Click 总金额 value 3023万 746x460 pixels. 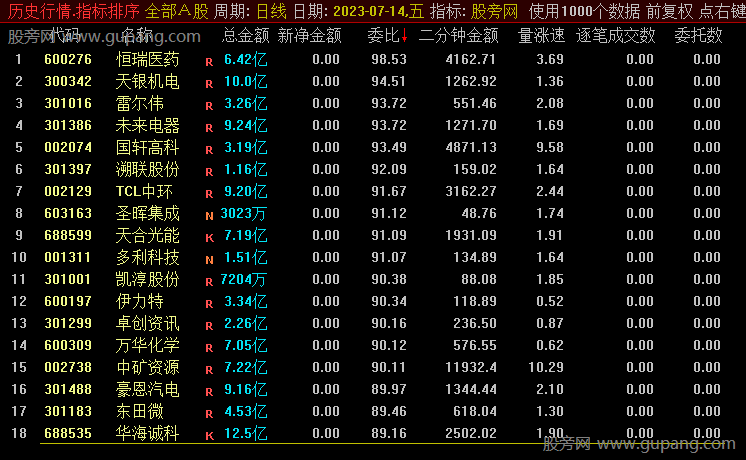point(243,213)
